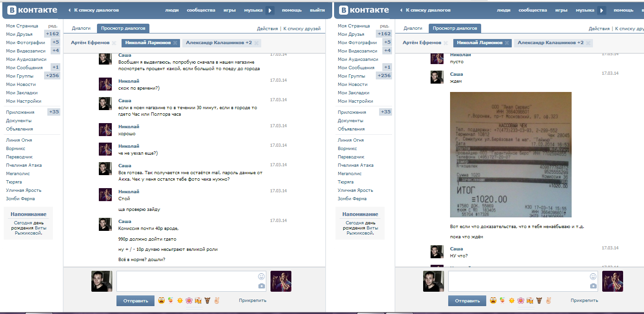
Task: Play music button in left window header
Action: (270, 10)
